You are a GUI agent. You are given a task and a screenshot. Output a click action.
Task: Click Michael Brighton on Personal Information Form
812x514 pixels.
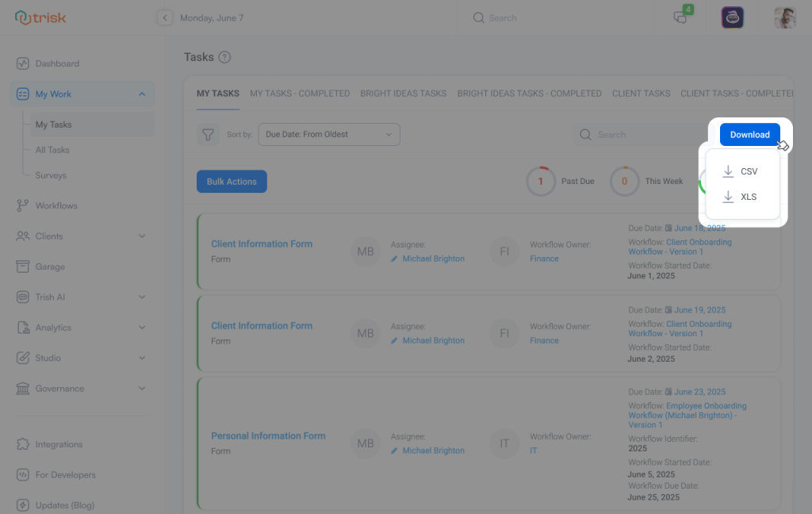tap(434, 451)
